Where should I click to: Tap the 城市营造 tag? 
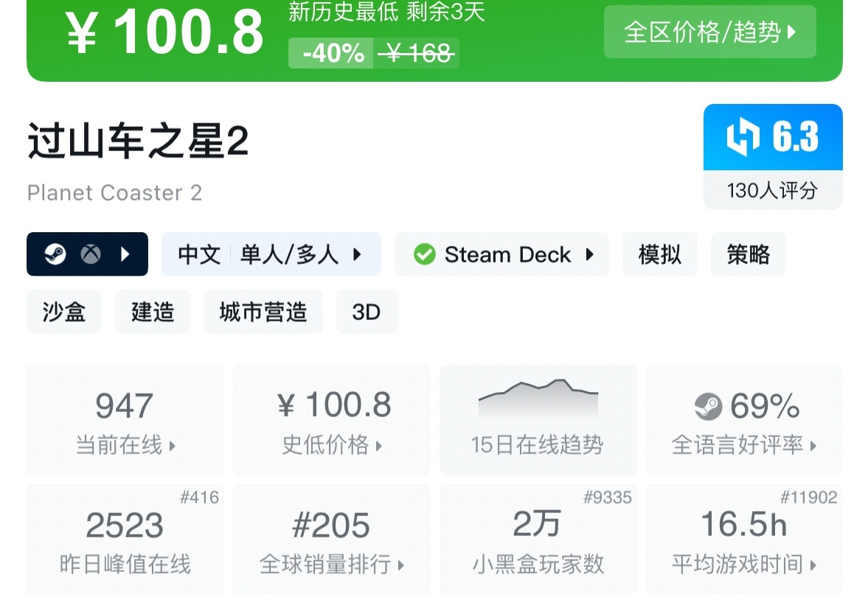263,312
